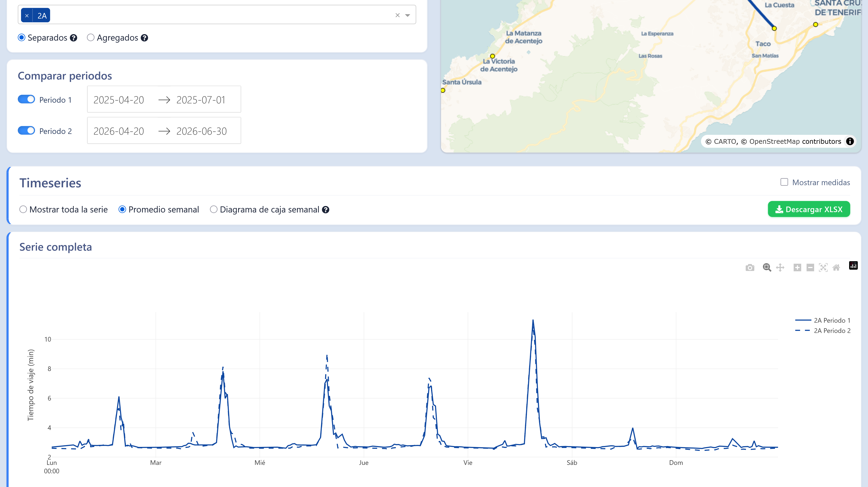868x487 pixels.
Task: Click the help icon beside Agregados
Action: coord(145,38)
